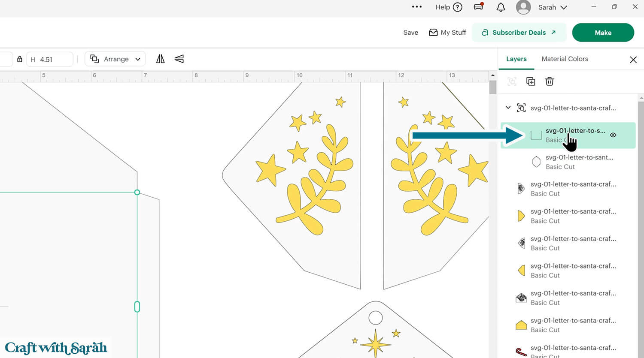Open the messages icon with red badge
This screenshot has height=358, width=644.
click(x=478, y=7)
